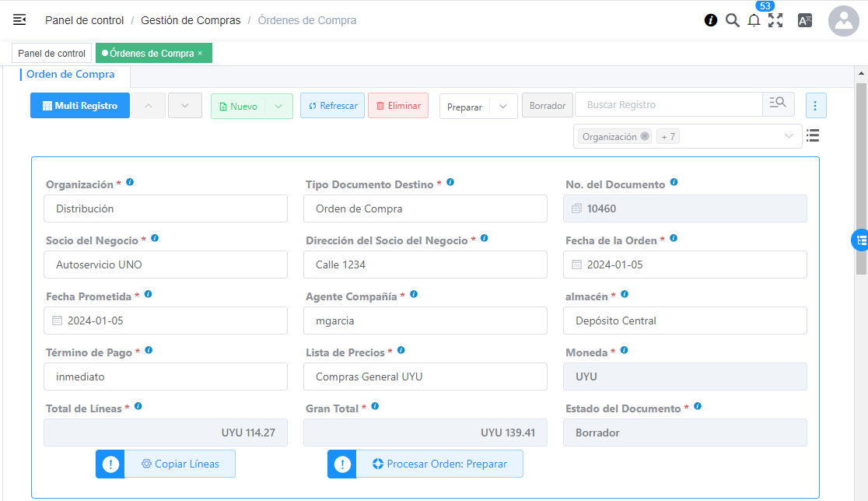Image resolution: width=868 pixels, height=501 pixels.
Task: Remove the Organización filter tag
Action: [644, 136]
